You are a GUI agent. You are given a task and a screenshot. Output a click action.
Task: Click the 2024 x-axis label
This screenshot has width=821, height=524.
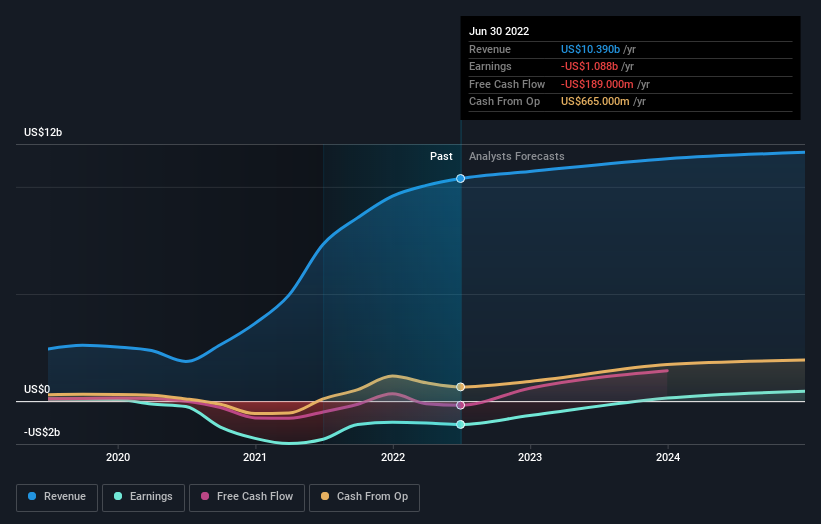pos(668,458)
